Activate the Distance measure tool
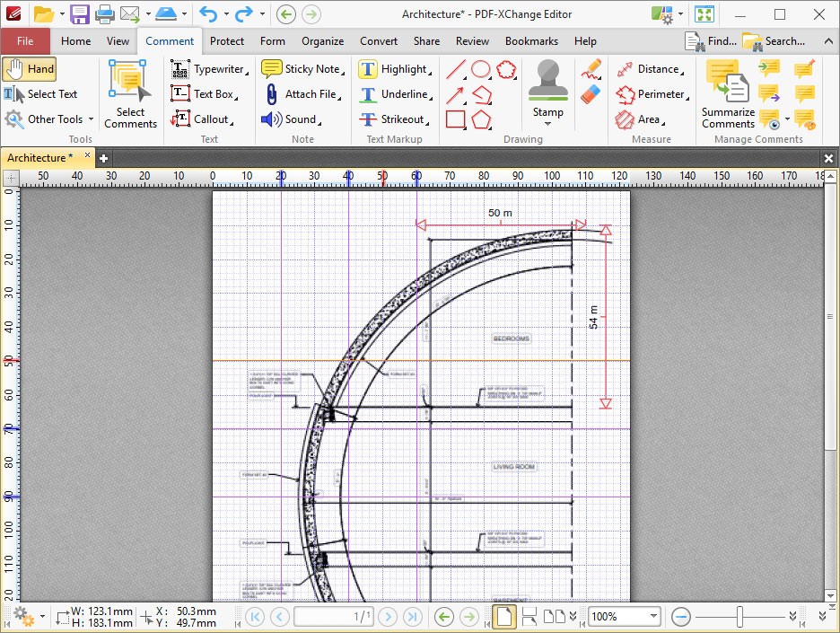 click(650, 69)
